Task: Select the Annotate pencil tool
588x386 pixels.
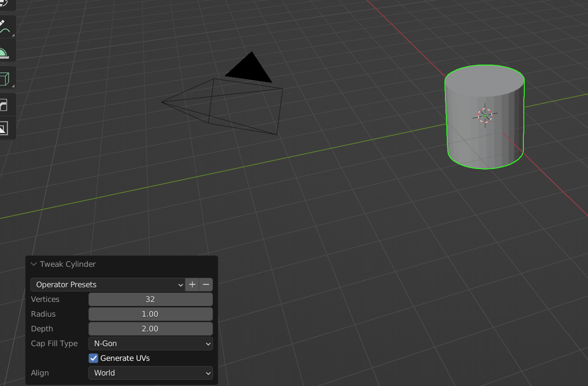Action: pyautogui.click(x=5, y=27)
